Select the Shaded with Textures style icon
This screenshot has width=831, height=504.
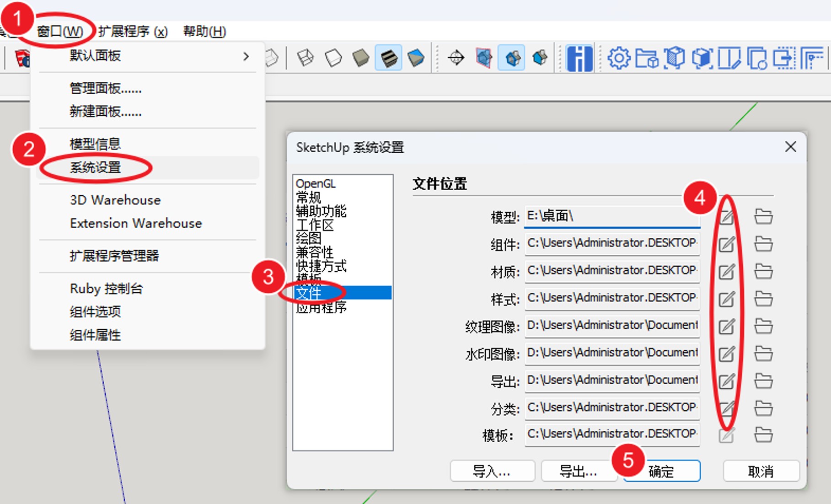pos(389,58)
